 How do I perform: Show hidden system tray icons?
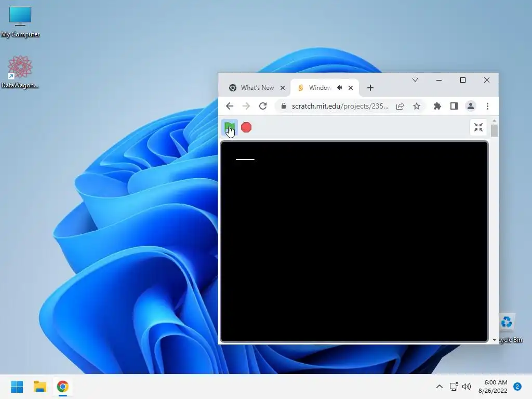[440, 387]
